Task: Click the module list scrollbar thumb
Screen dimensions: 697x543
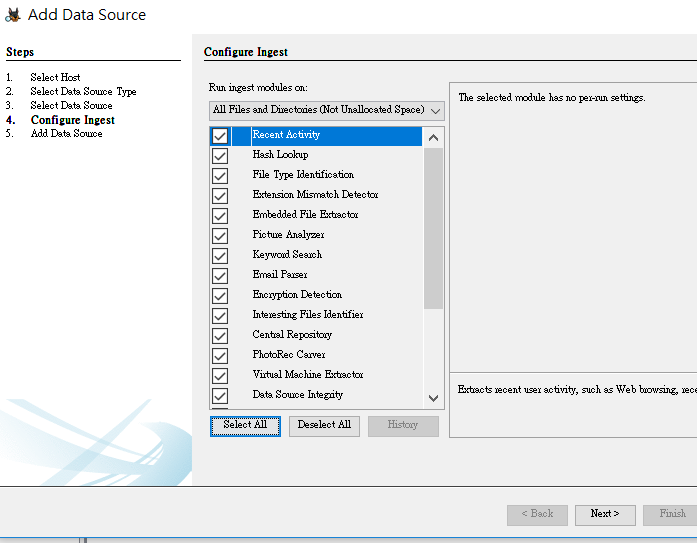Action: pyautogui.click(x=433, y=228)
